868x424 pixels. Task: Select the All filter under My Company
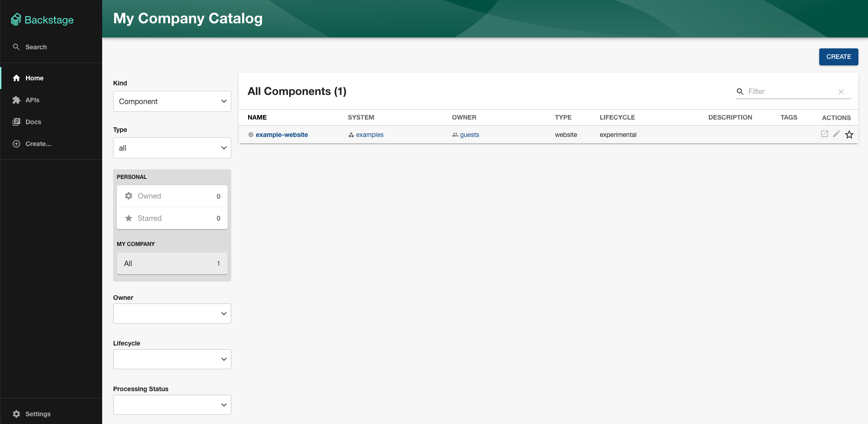(172, 263)
